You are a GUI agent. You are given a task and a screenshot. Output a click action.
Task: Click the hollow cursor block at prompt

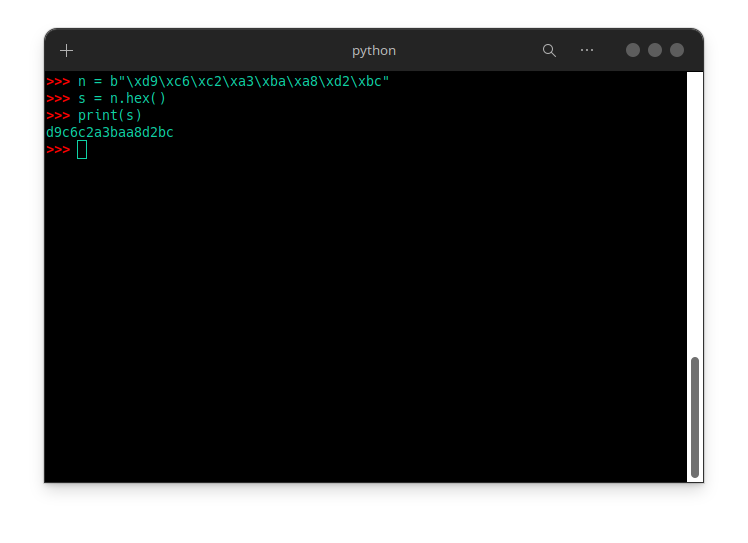pyautogui.click(x=82, y=150)
